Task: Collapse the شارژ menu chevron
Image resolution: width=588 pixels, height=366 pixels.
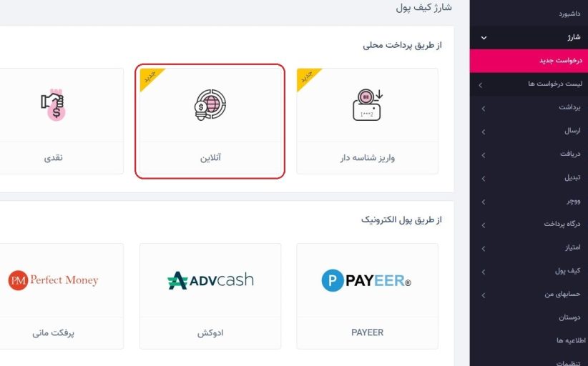Action: click(484, 37)
